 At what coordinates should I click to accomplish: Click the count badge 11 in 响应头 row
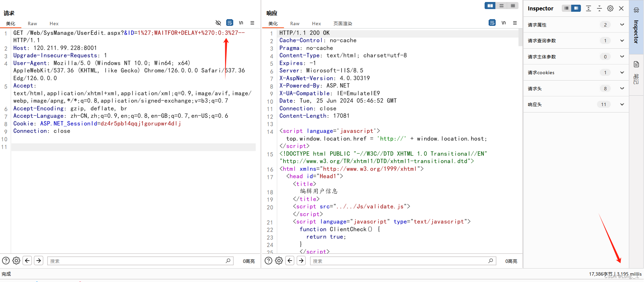point(604,104)
